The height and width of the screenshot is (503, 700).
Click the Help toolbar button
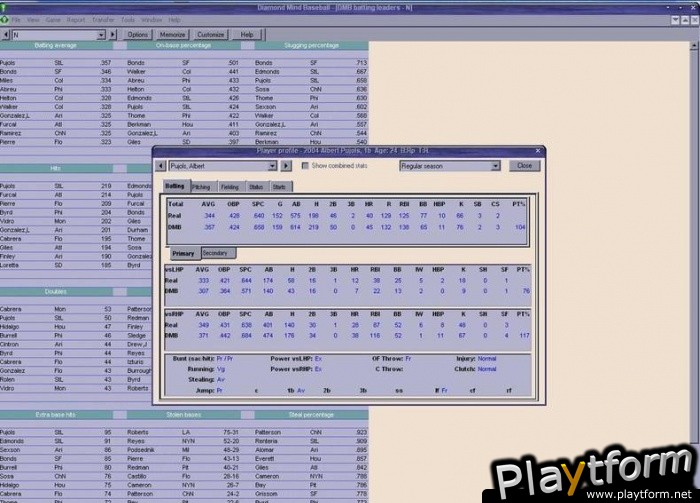point(247,35)
